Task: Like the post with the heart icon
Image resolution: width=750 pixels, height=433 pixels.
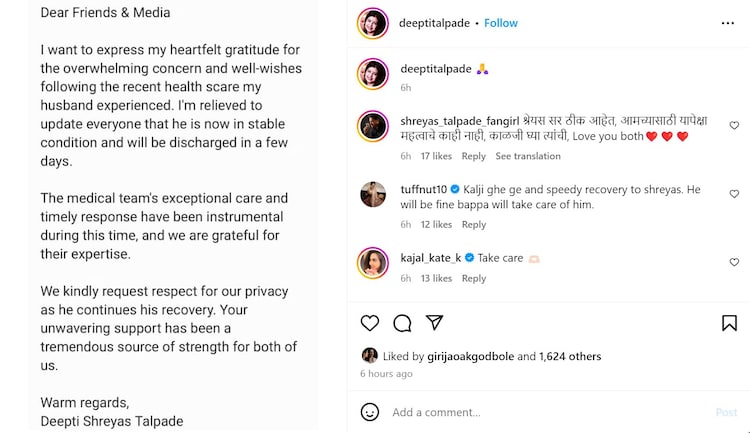Action: tap(370, 322)
